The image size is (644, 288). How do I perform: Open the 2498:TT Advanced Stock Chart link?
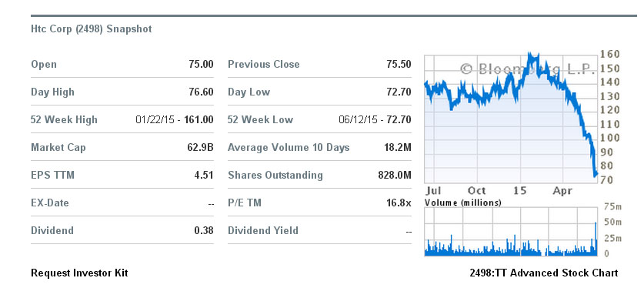(x=544, y=273)
